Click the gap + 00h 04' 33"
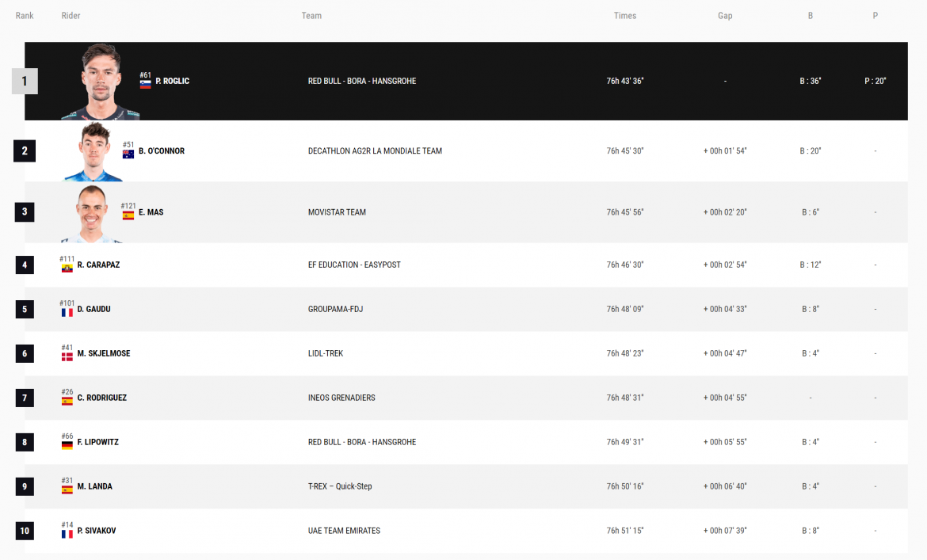927x560 pixels. pyautogui.click(x=726, y=309)
